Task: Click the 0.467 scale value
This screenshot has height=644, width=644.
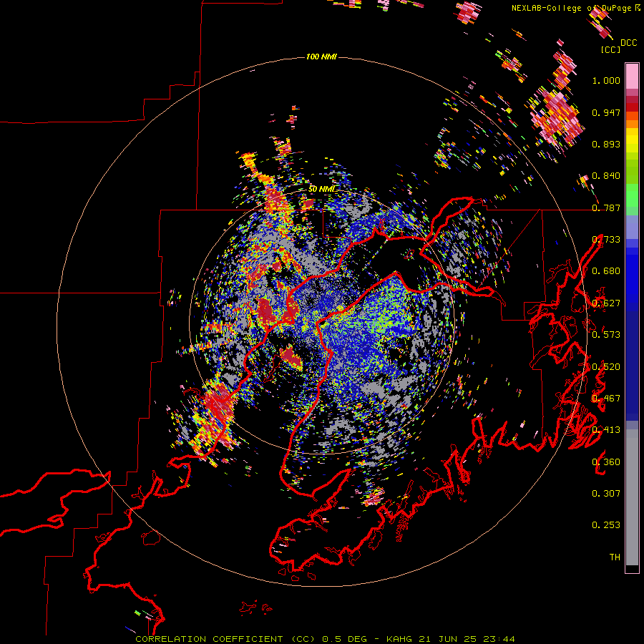Action: 606,399
